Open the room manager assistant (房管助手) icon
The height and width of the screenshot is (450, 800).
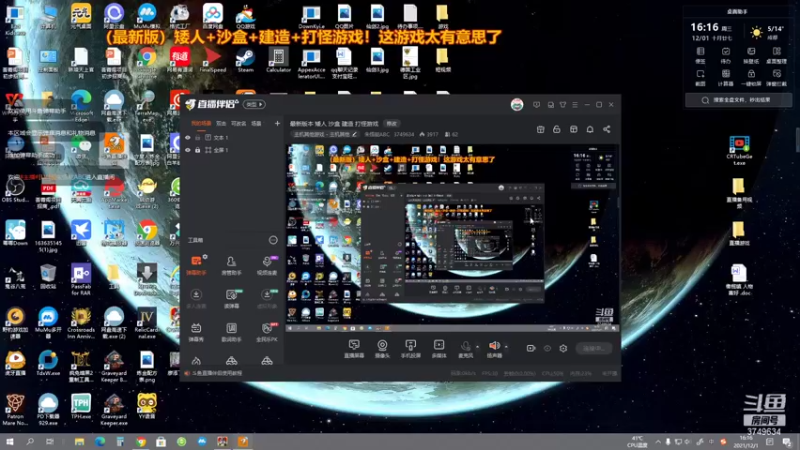231,265
